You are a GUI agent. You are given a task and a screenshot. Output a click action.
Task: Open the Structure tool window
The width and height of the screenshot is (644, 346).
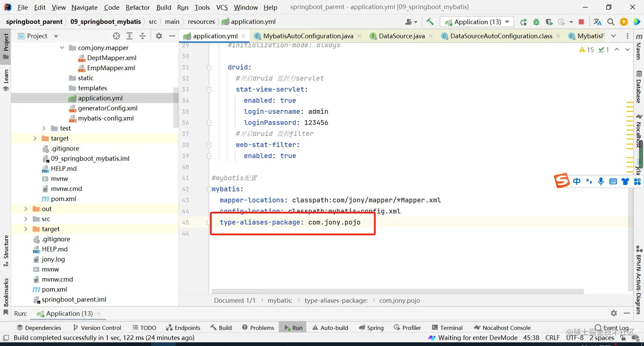point(6,251)
